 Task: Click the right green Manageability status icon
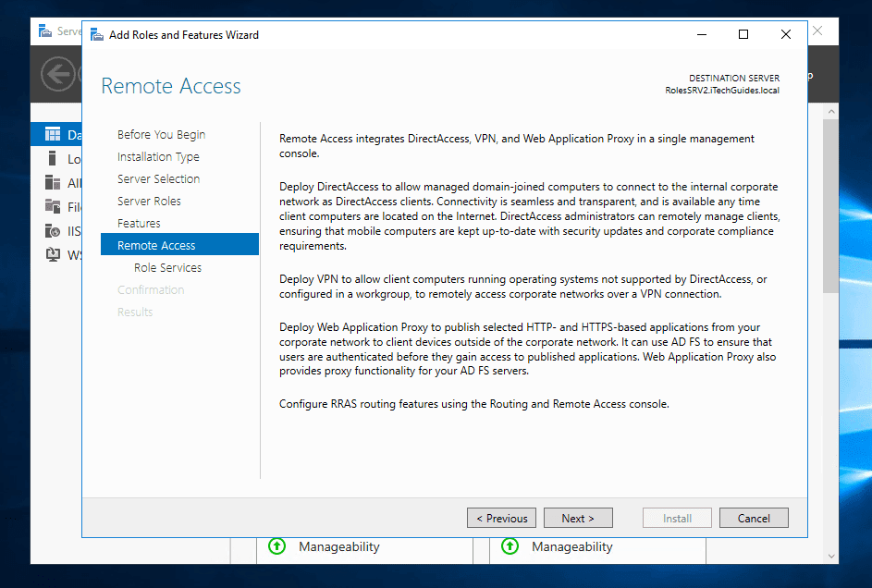(x=510, y=546)
